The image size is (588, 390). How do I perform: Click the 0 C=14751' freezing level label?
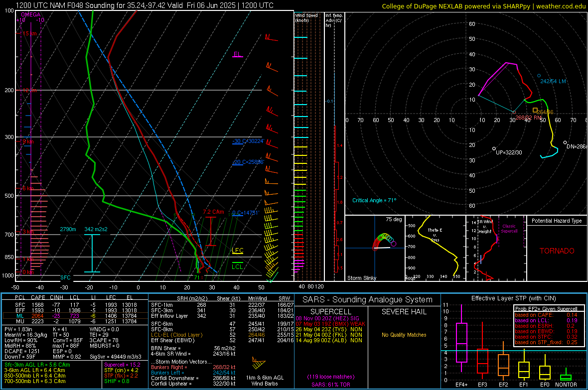[246, 213]
